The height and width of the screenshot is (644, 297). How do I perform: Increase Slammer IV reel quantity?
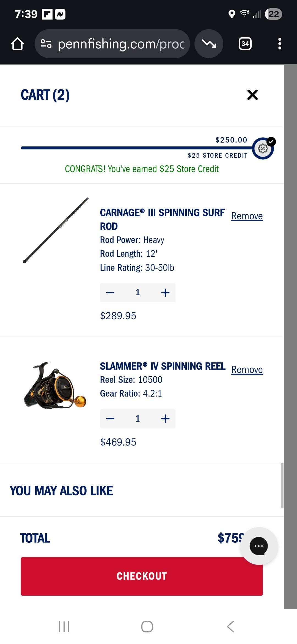coord(165,419)
